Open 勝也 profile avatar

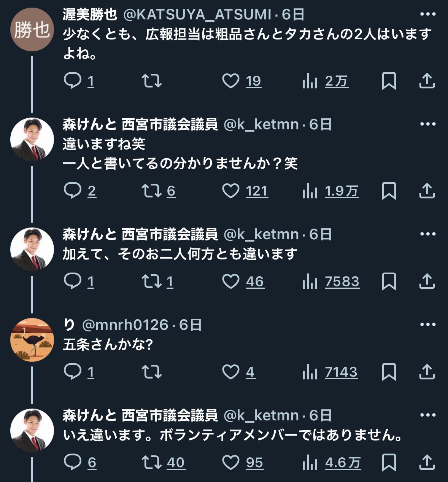[x=32, y=29]
